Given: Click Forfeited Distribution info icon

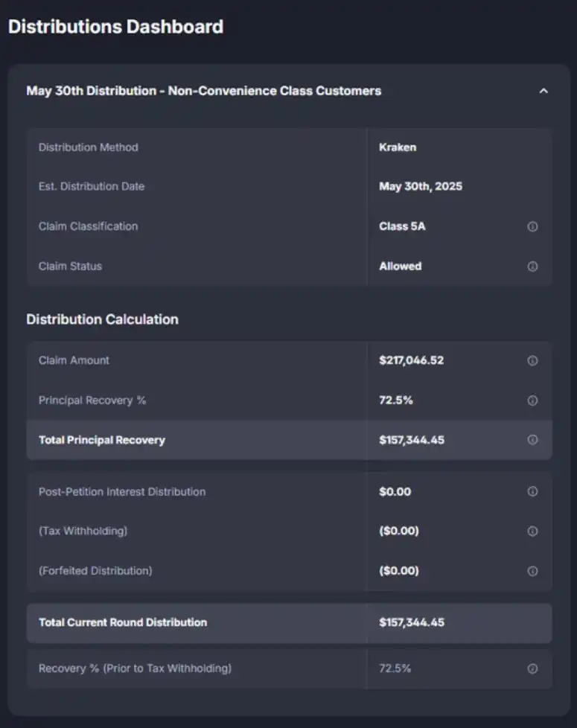Looking at the screenshot, I should pos(532,571).
